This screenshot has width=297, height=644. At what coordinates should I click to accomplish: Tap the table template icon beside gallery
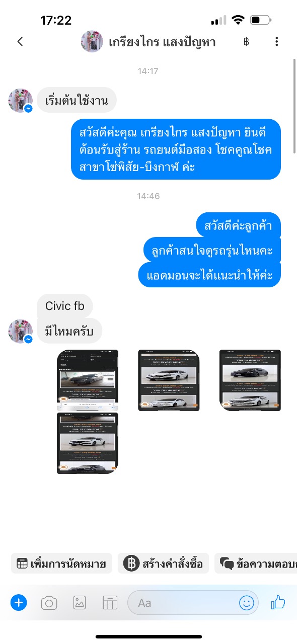[110, 602]
